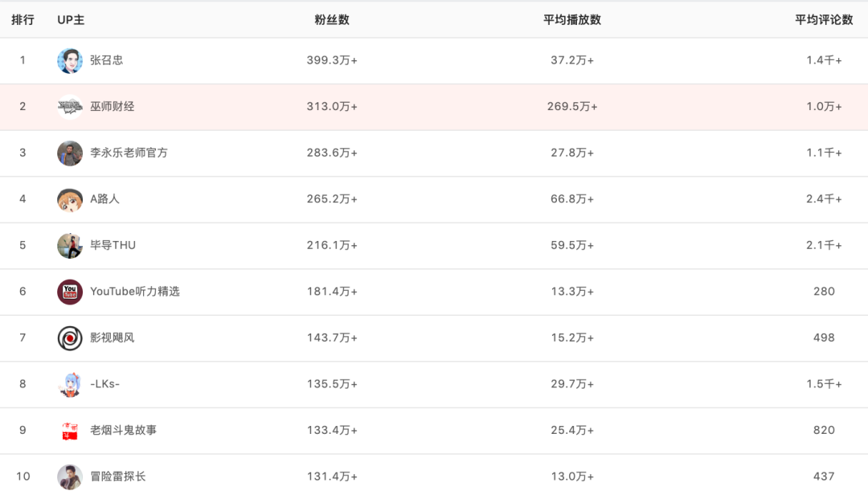Open the 影视飓风 name link

pyautogui.click(x=113, y=338)
